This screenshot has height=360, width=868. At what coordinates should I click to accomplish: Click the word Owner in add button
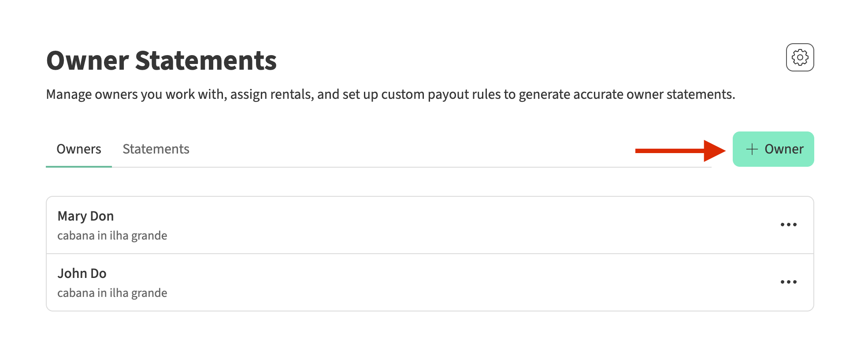[784, 149]
